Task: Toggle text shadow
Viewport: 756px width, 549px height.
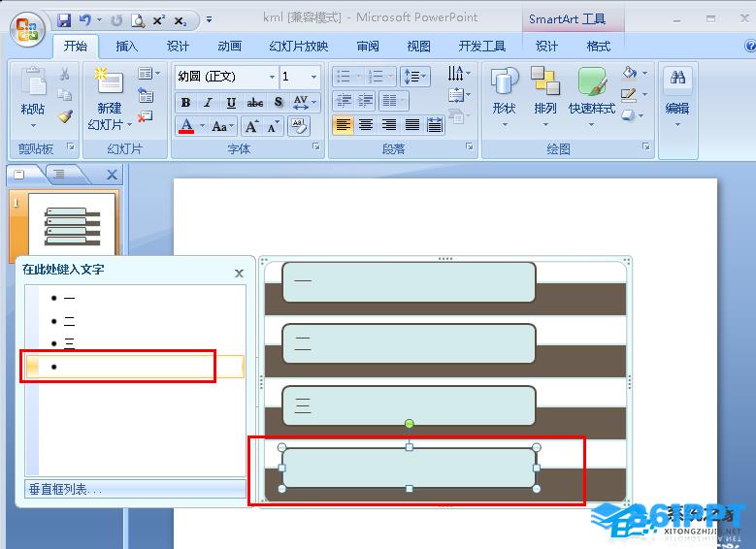Action: coord(279,102)
